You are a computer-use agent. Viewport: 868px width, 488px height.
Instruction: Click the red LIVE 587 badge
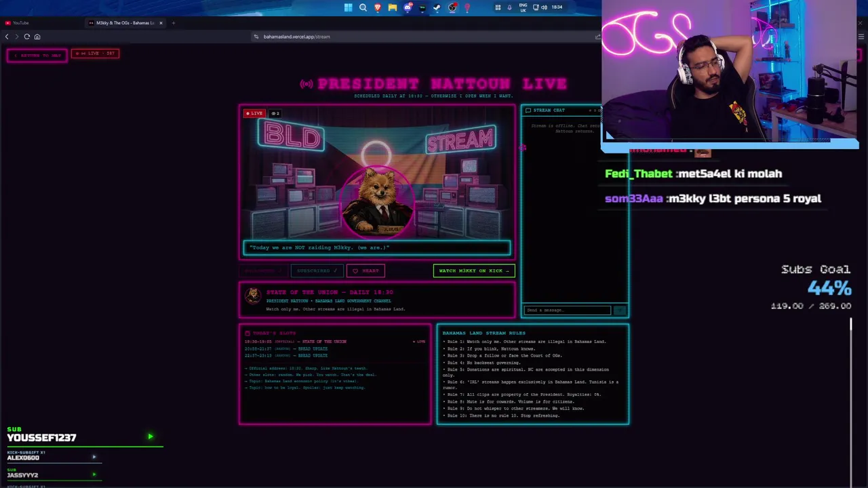click(95, 54)
